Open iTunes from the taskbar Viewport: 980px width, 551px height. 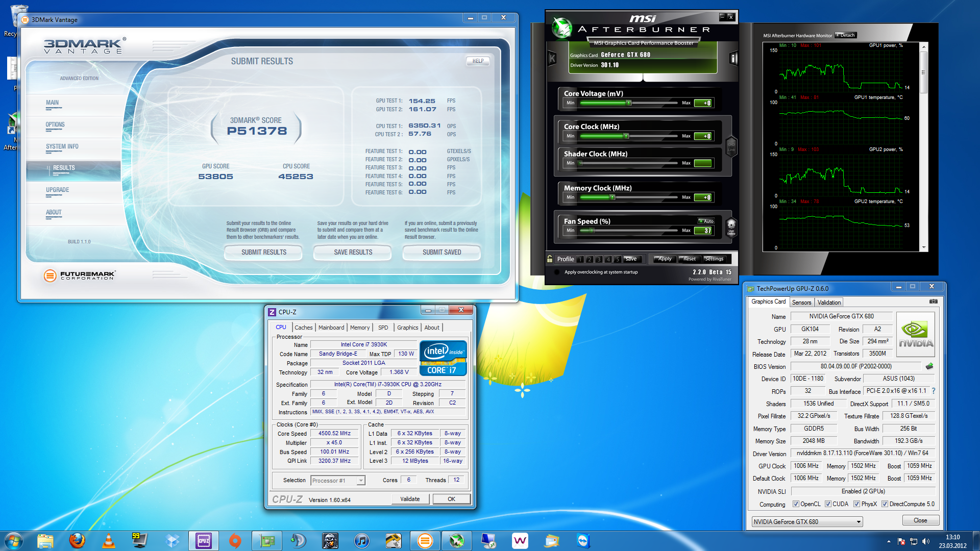362,541
